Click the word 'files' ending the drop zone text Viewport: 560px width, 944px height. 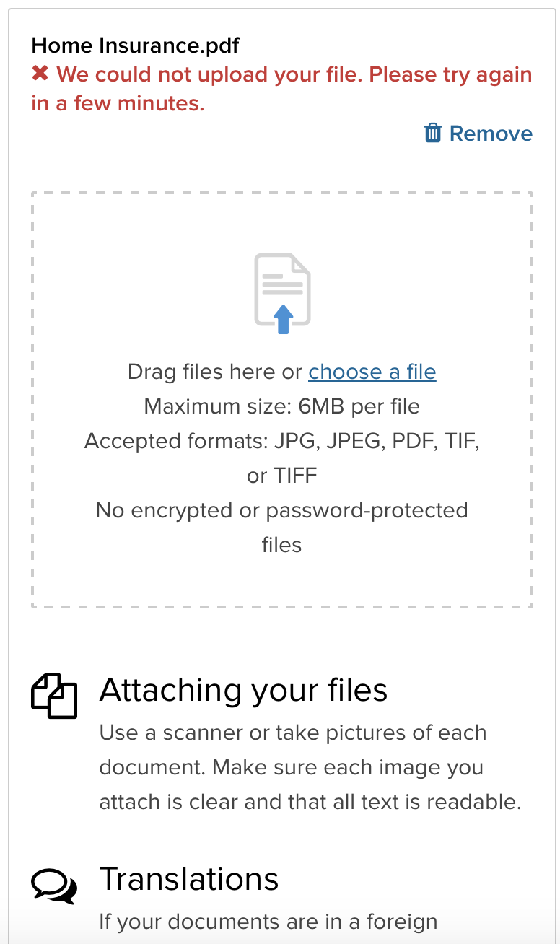(281, 545)
